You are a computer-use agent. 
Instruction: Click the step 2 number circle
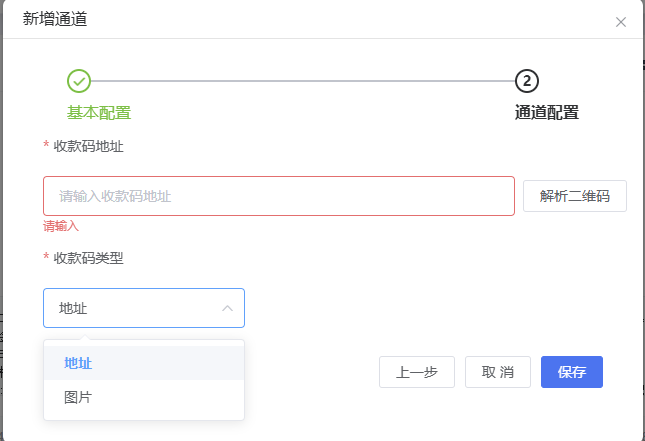(527, 81)
